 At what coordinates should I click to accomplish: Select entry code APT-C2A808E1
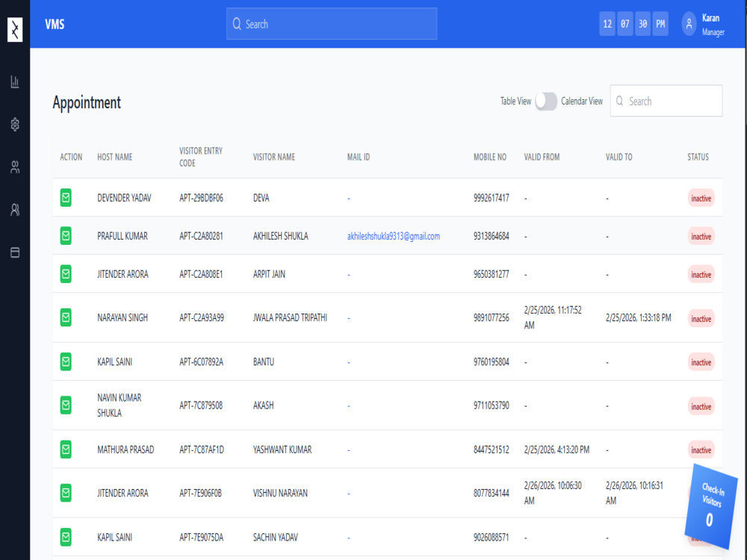(201, 274)
